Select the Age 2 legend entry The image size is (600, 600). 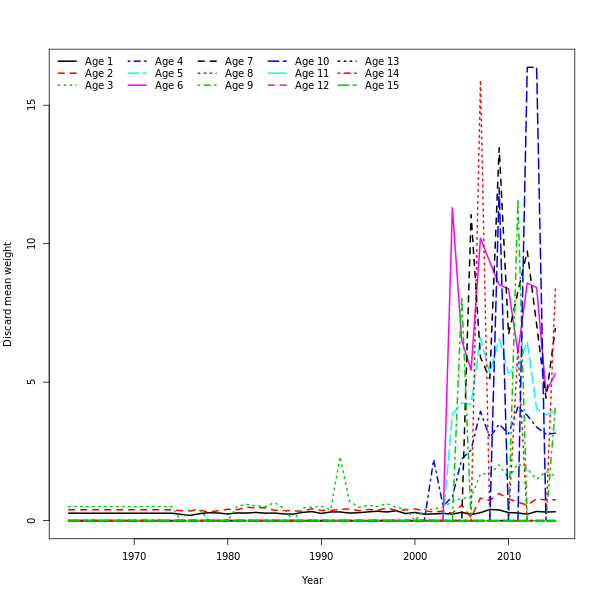click(x=99, y=74)
